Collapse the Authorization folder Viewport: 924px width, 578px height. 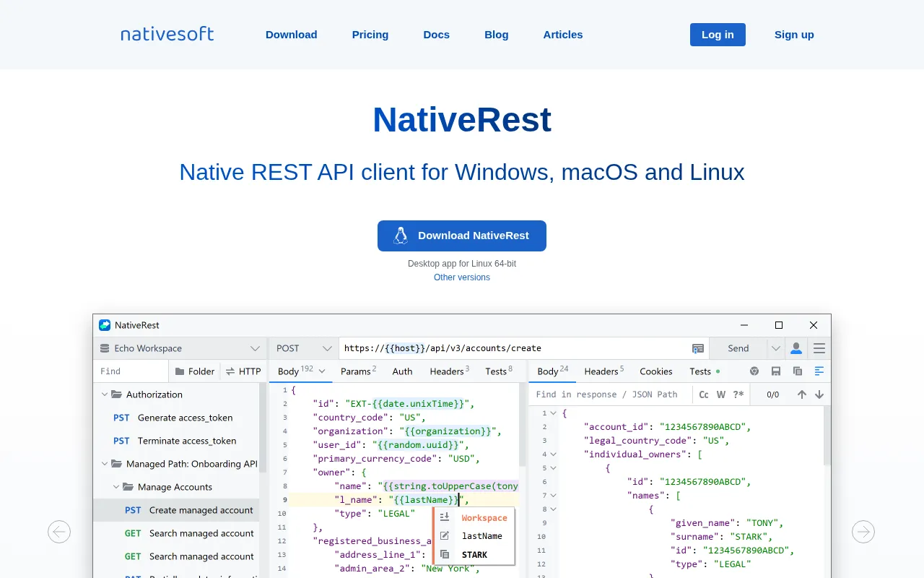tap(105, 394)
